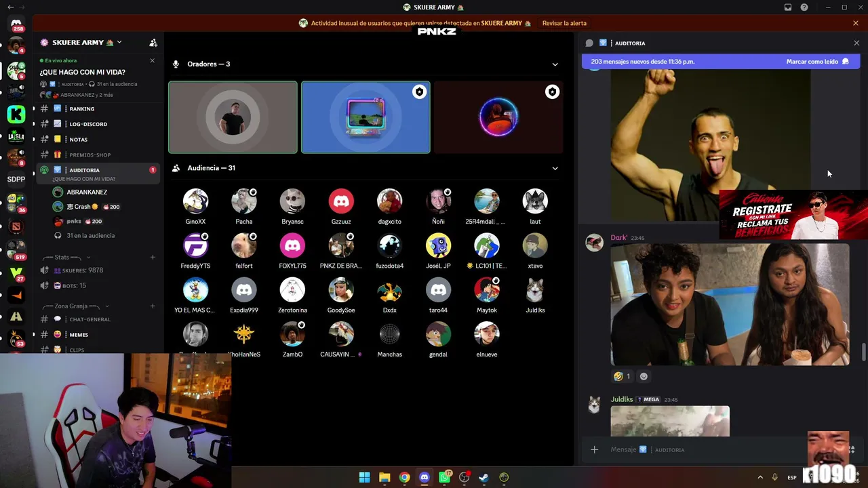Add a channel to Zona Granja category

153,306
